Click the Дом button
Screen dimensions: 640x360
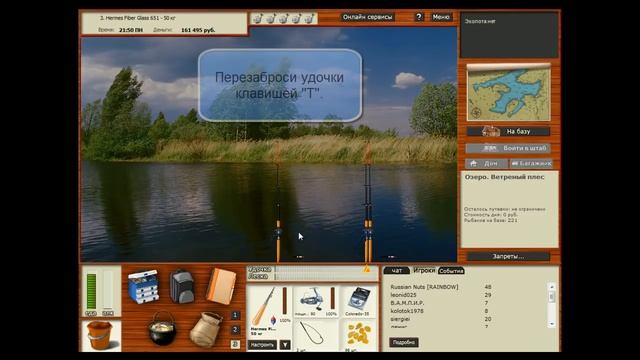click(x=486, y=163)
